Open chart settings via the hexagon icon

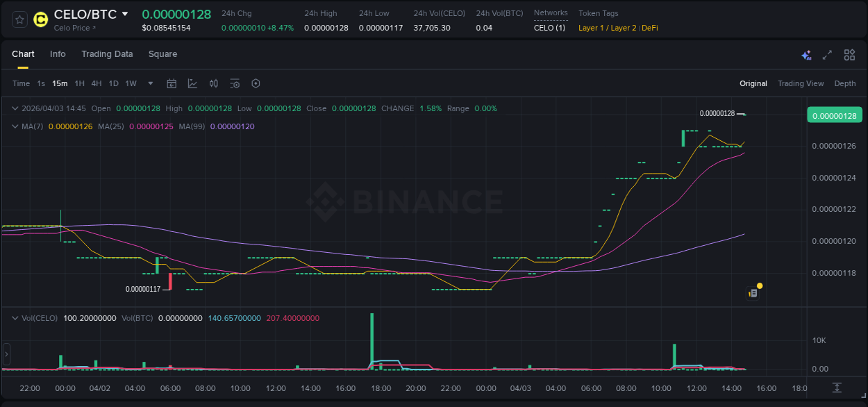click(x=256, y=83)
